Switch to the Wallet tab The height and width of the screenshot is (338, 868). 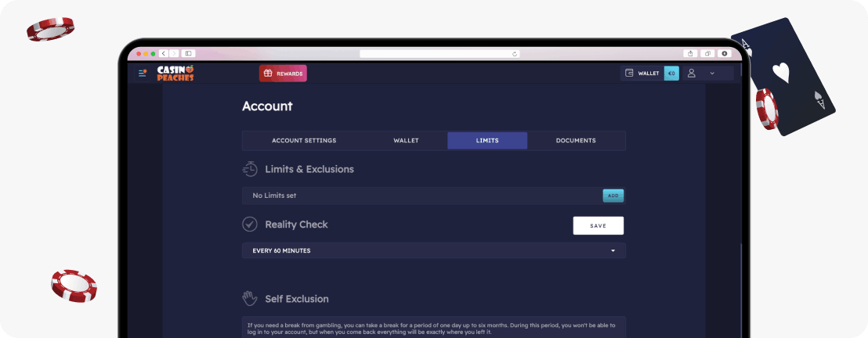click(407, 141)
